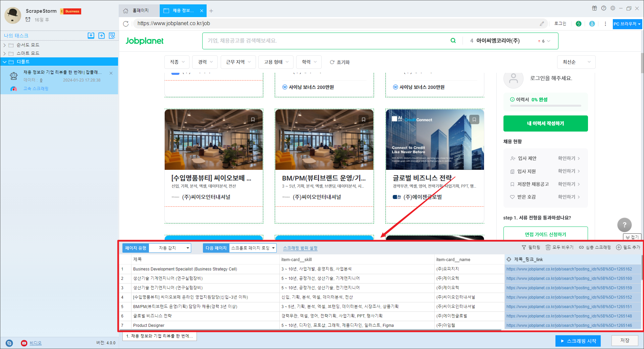
Task: Select the bottom task tab 1. 채용 정보와 기업 리뷰
Action: pos(160,336)
